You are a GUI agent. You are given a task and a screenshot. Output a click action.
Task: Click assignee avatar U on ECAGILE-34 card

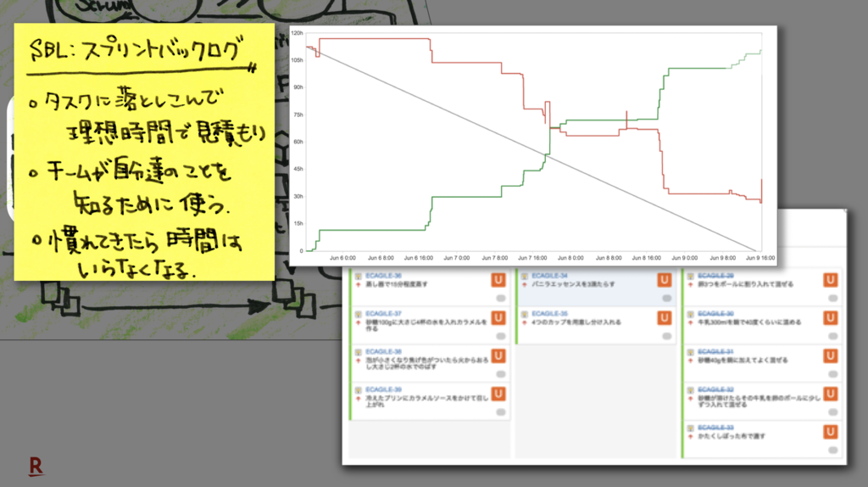(665, 280)
